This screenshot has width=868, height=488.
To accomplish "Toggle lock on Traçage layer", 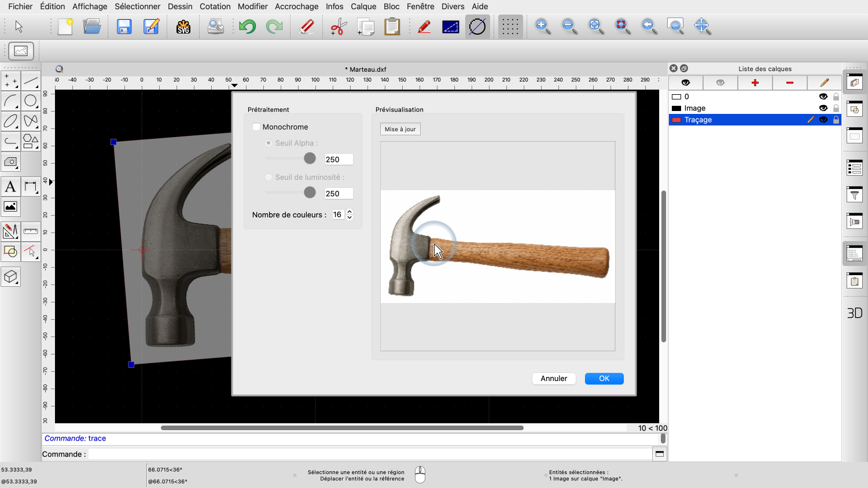I will point(836,120).
